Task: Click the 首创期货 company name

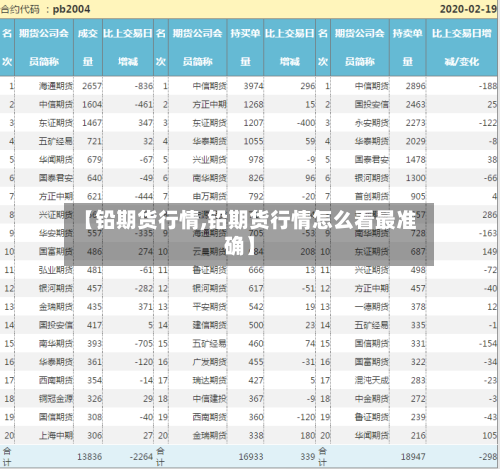Action: click(x=372, y=196)
